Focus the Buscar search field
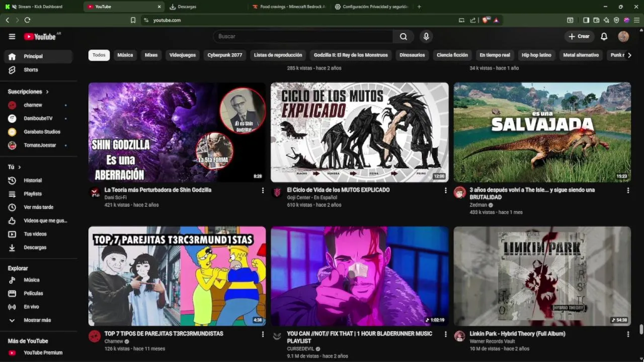644x362 pixels. tap(303, 36)
